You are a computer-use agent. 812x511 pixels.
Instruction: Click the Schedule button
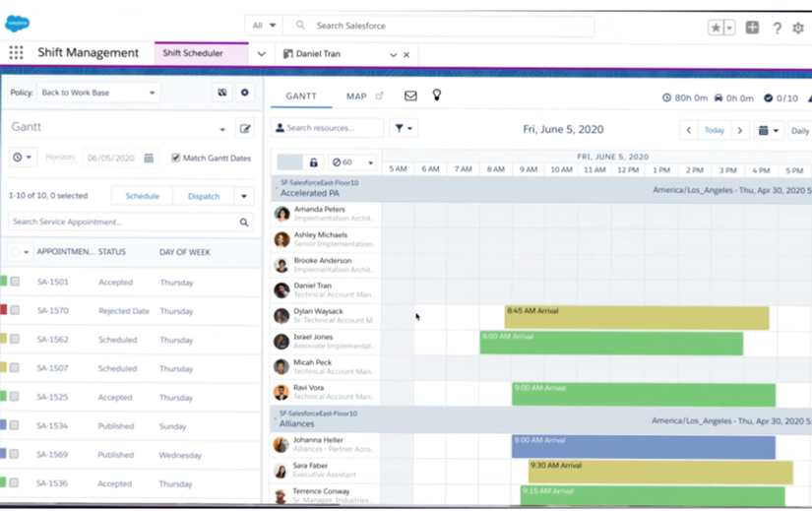click(x=142, y=196)
